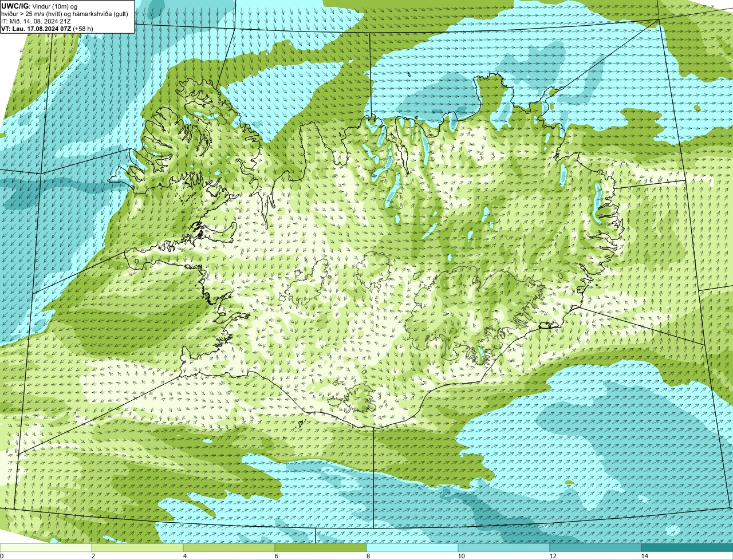
Task: Click the legend scale label "12"
Action: coord(553,556)
